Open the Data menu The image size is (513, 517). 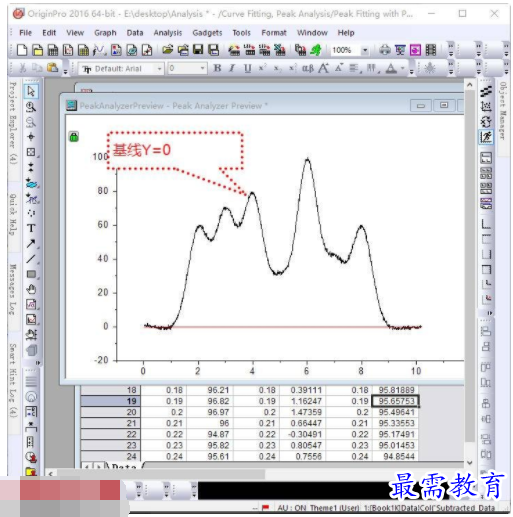click(135, 33)
